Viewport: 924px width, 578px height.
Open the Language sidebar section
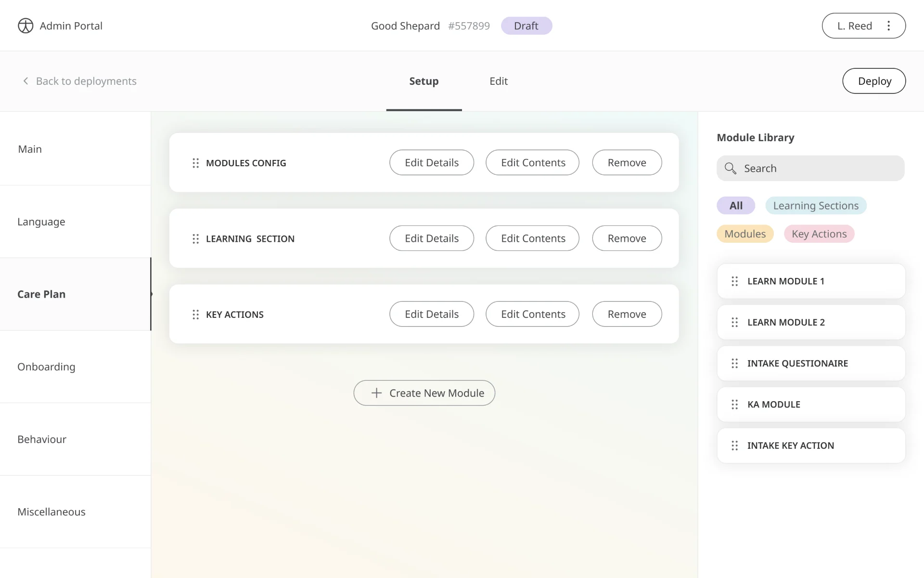(x=76, y=222)
